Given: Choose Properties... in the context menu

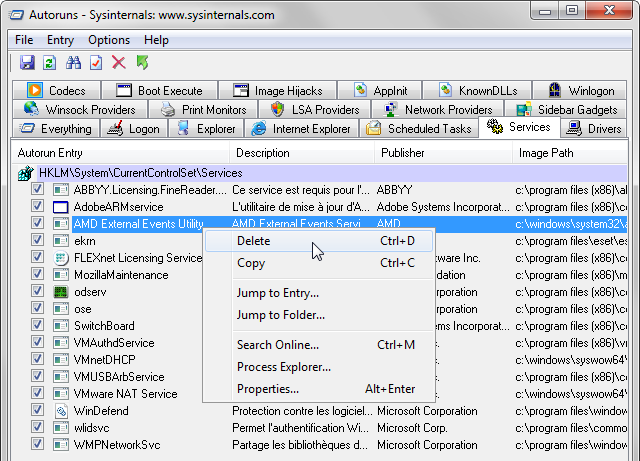Looking at the screenshot, I should click(x=319, y=389).
